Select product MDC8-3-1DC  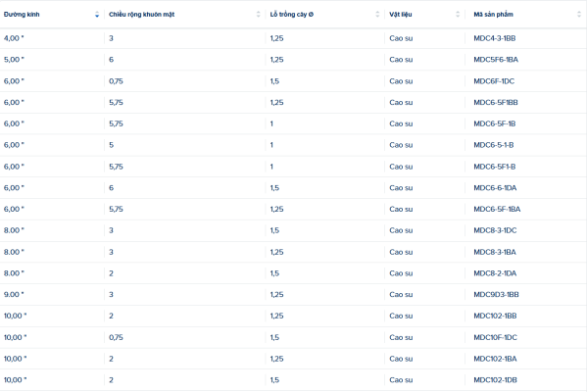click(x=495, y=230)
